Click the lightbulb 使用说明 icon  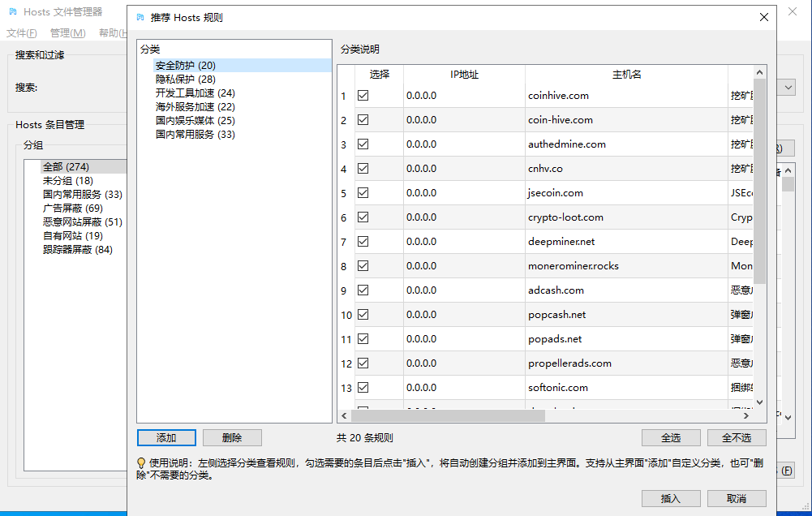pyautogui.click(x=141, y=462)
